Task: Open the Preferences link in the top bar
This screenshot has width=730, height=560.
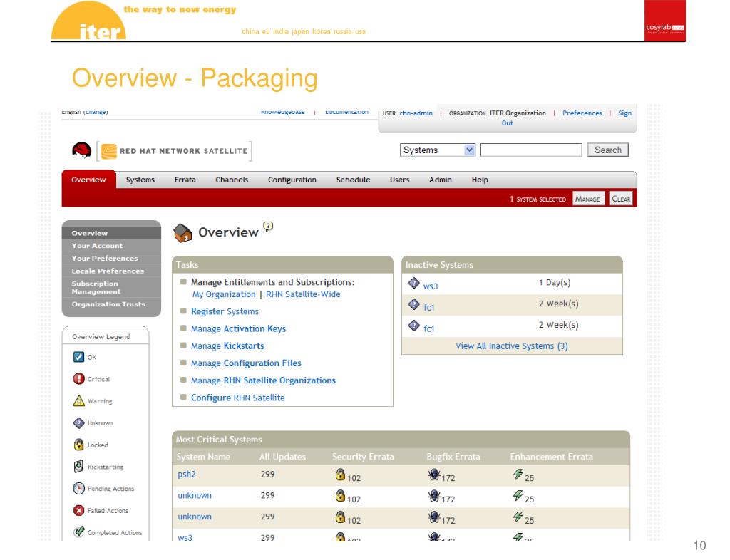Action: (x=582, y=113)
